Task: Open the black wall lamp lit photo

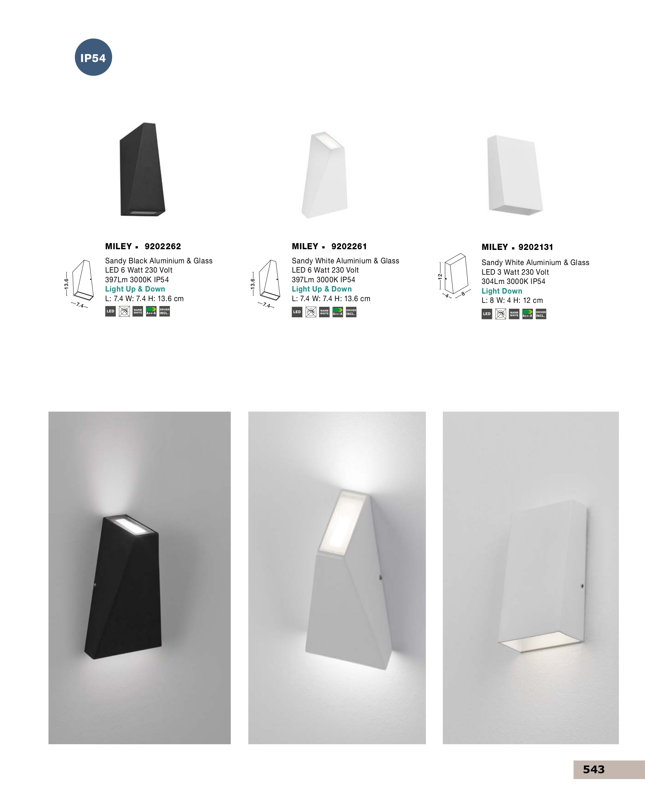Action: 139,578
